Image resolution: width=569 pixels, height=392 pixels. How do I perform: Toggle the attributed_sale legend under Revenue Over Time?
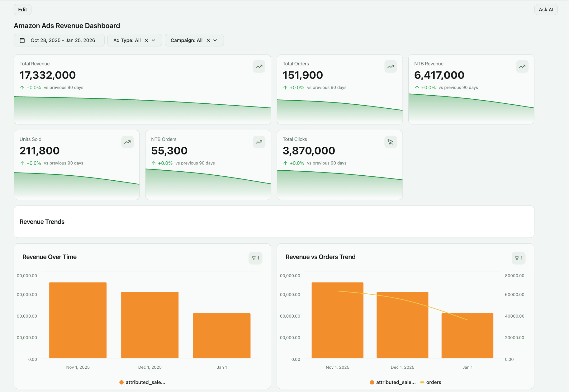(142, 382)
